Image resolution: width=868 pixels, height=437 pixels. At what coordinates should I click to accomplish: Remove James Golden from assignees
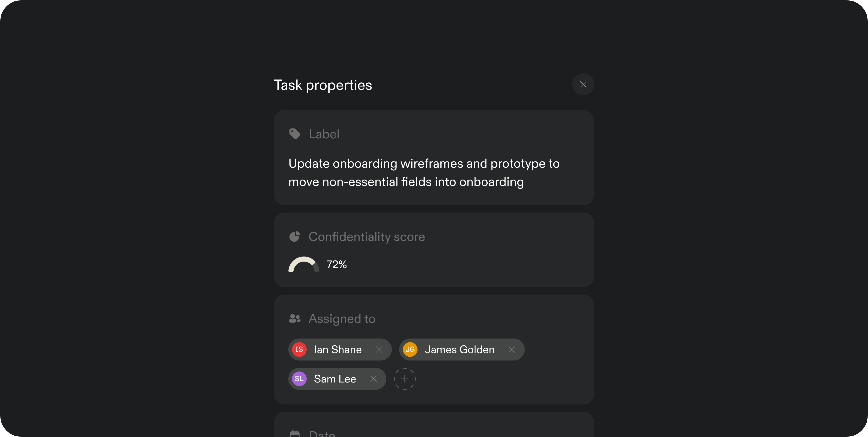point(511,350)
